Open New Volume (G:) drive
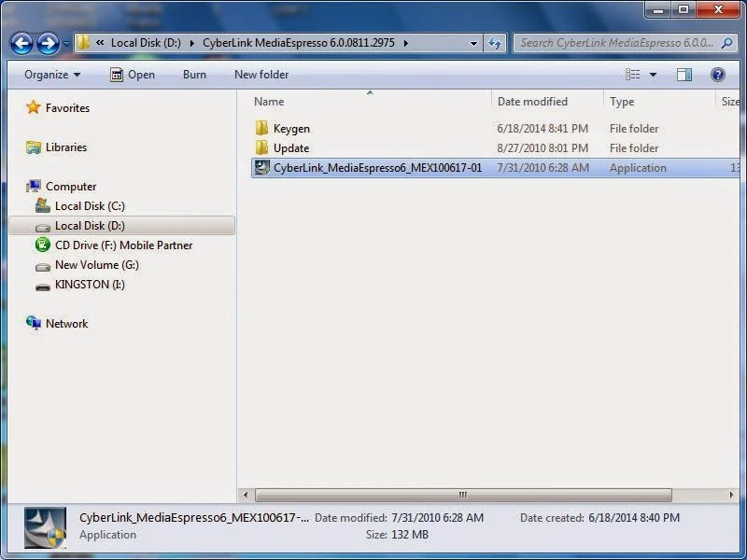The width and height of the screenshot is (747, 560). [97, 264]
